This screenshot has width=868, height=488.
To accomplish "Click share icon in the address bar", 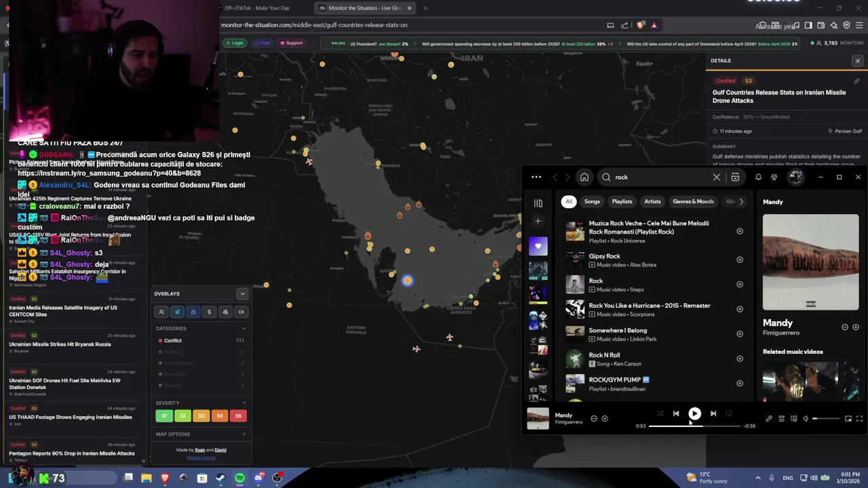I will (625, 25).
